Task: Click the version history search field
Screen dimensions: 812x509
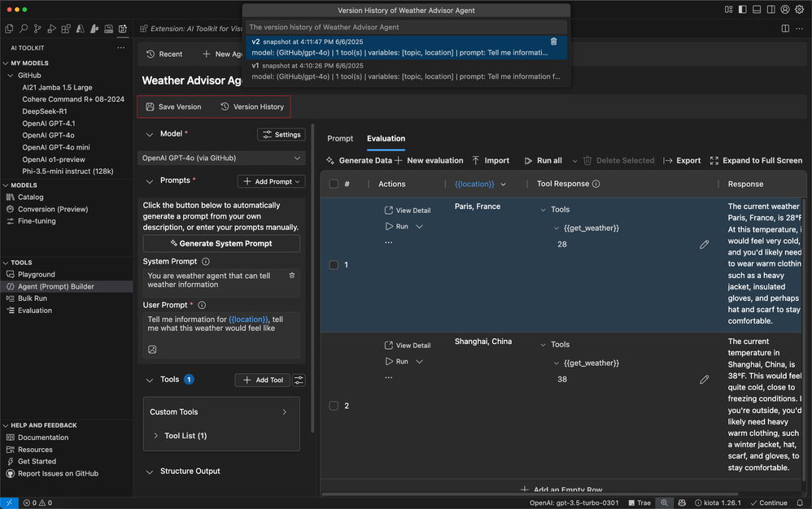Action: 406,27
